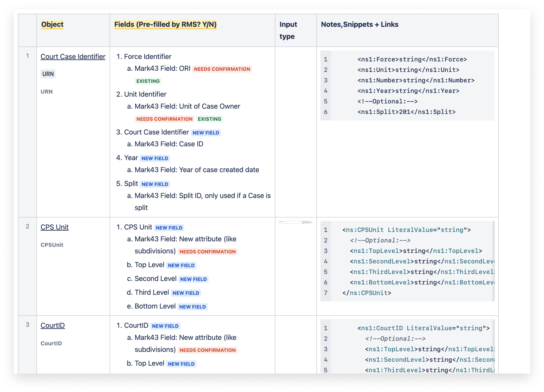Click the NEW FIELD badge beside Third Level
544x392 pixels.
click(x=186, y=293)
